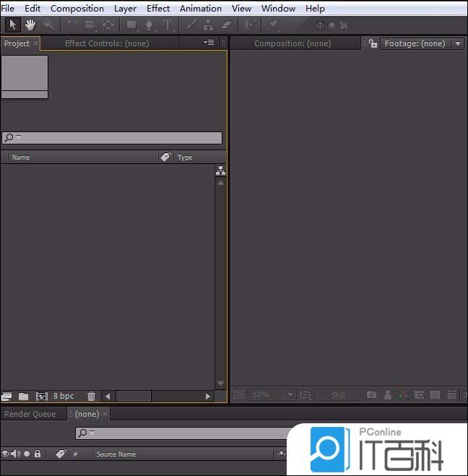The height and width of the screenshot is (476, 468).
Task: Select the Eraser tool
Action: coord(226,25)
